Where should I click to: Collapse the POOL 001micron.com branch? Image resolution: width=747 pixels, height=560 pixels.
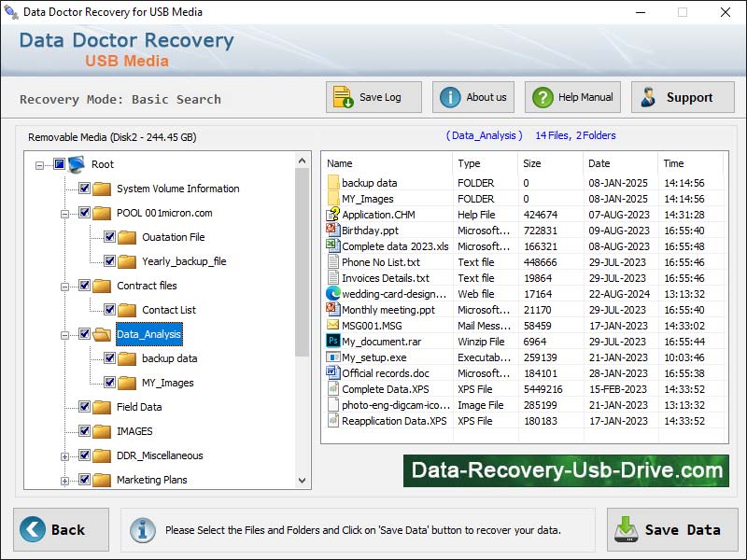click(x=65, y=213)
